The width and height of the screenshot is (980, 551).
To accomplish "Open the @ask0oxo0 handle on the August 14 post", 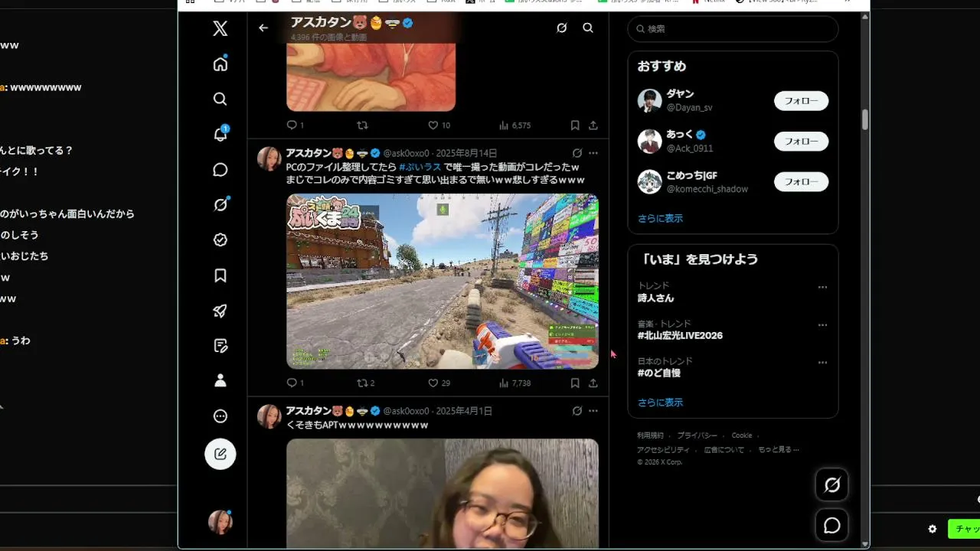I will 406,153.
